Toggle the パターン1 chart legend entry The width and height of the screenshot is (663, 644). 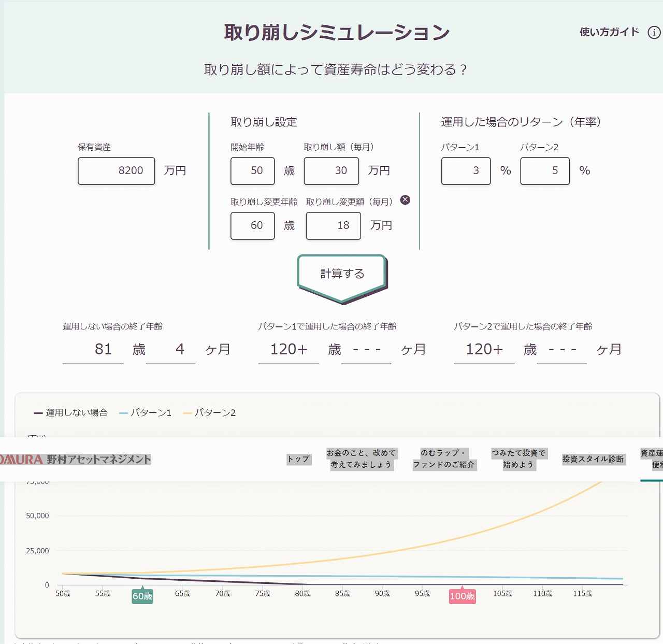[x=145, y=413]
